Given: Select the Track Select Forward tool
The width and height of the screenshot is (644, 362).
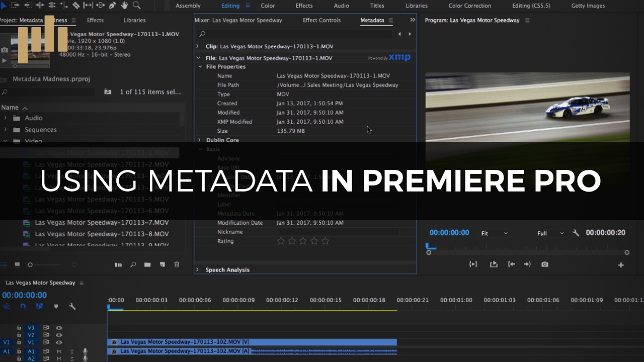Looking at the screenshot, I should click(x=15, y=6).
